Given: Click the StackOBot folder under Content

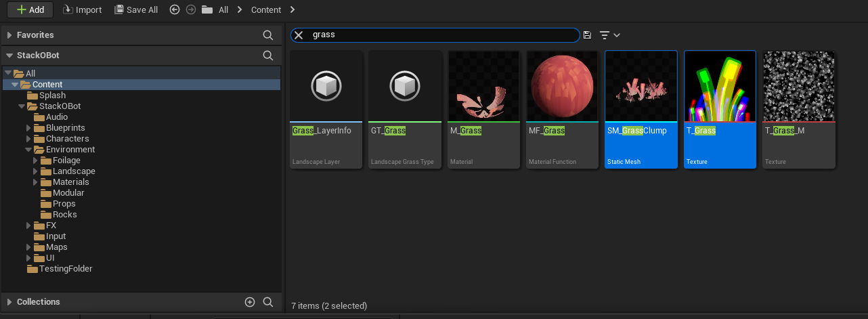Looking at the screenshot, I should pos(60,106).
